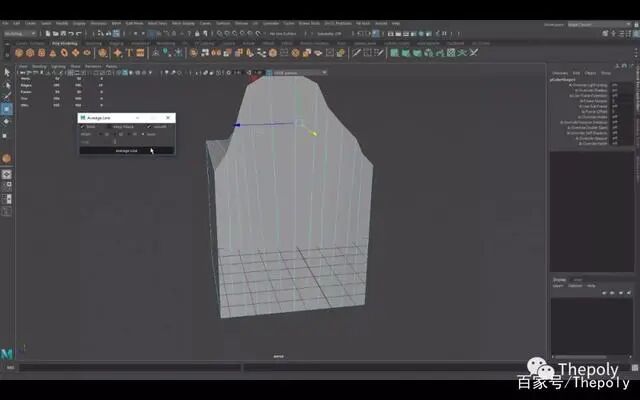This screenshot has height=400, width=640.
Task: Close the Average Line dialog
Action: (x=168, y=118)
